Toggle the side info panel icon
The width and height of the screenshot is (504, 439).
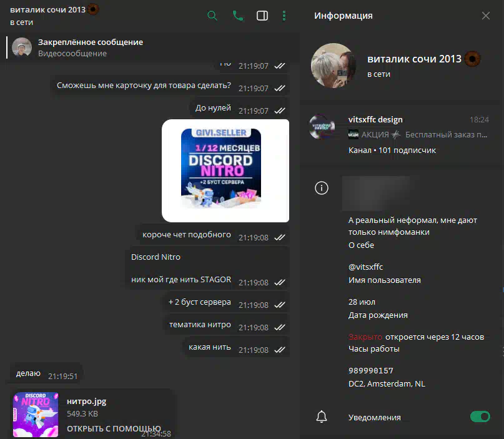(x=262, y=16)
